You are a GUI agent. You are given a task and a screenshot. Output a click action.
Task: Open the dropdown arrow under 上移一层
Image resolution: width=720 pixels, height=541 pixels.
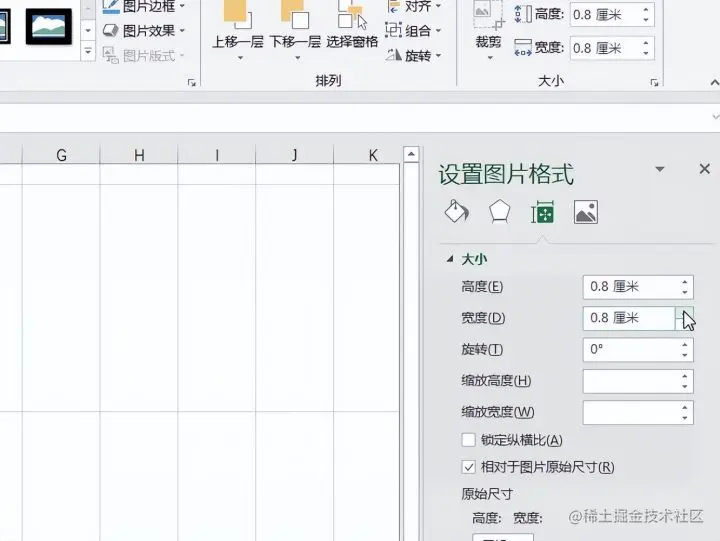[x=240, y=58]
